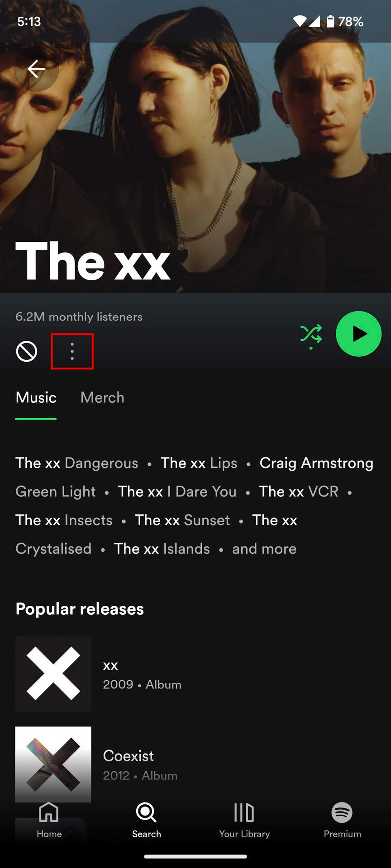
Task: Toggle shuffle play for The xx
Action: pyautogui.click(x=311, y=336)
